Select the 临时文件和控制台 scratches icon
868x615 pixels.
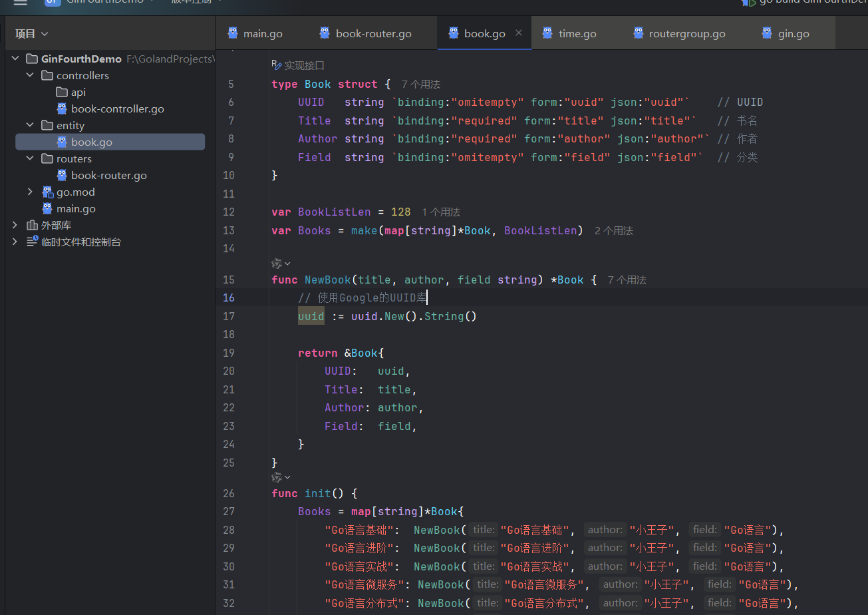tap(32, 242)
